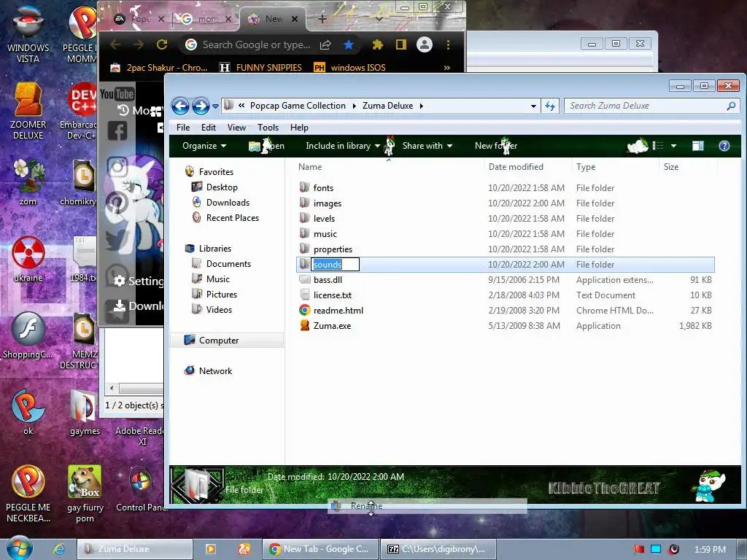Open ukraine desktop icon
747x560 pixels.
pos(28,260)
